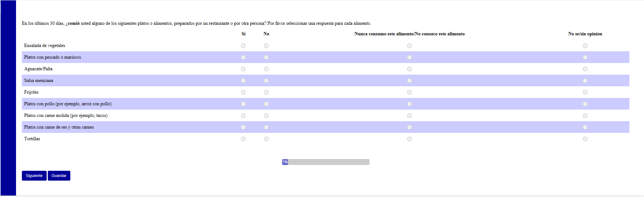The image size is (644, 197).
Task: Choose Sí for Platos con pescado o mariscos
Action: [243, 57]
